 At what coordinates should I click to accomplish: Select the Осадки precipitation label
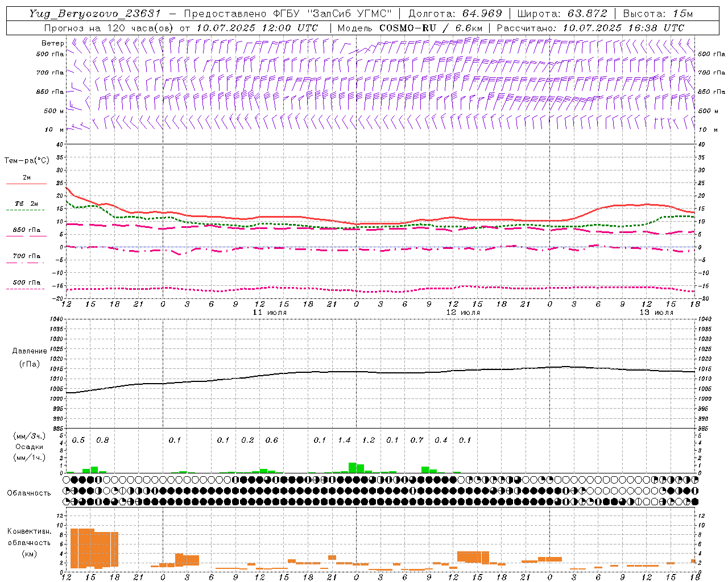click(29, 447)
